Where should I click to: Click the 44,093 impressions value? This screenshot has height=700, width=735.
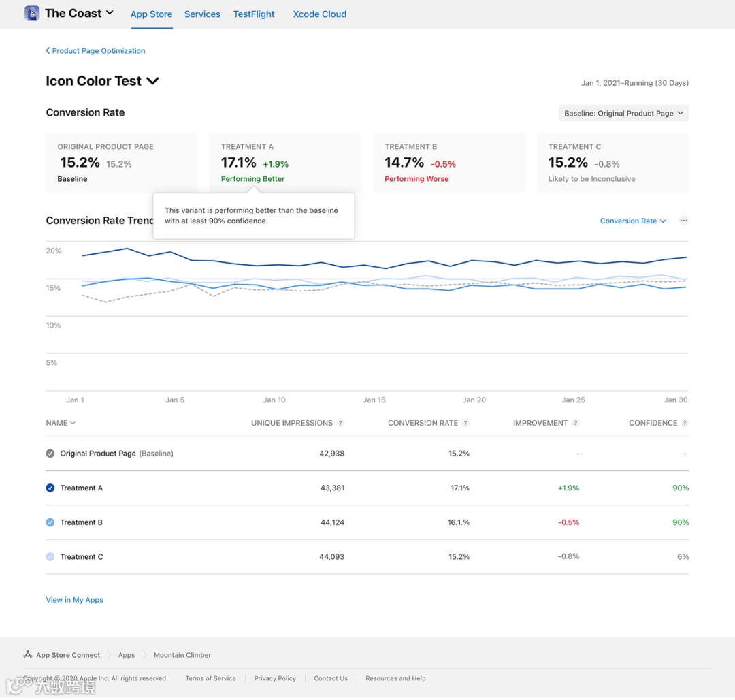(x=331, y=556)
